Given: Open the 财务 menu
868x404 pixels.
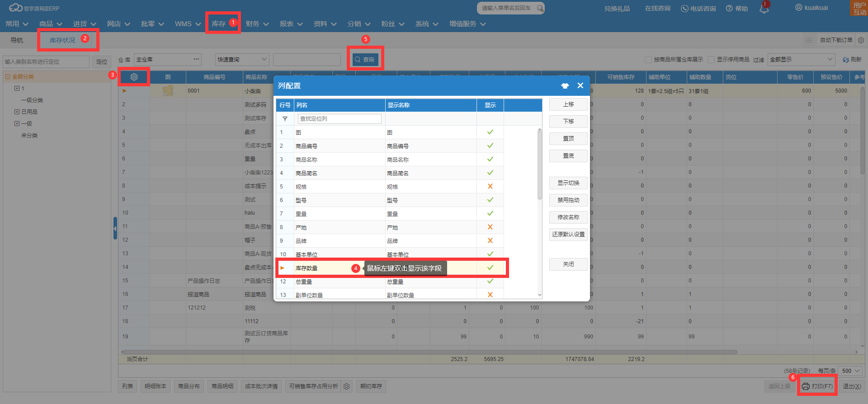Looking at the screenshot, I should 257,23.
